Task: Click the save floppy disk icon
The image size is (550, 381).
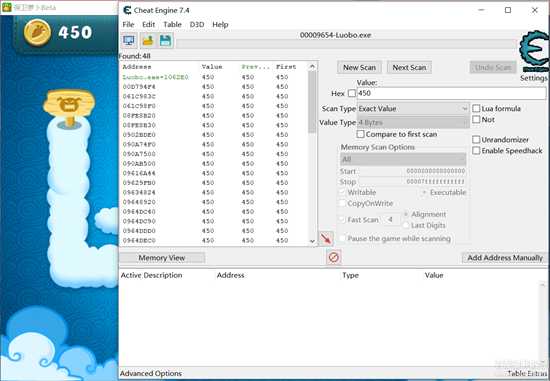Action: 165,41
